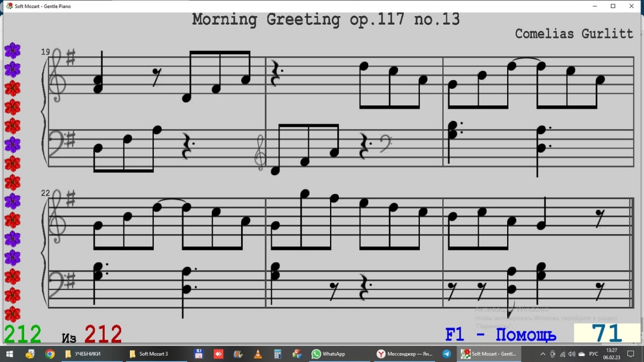Select the Soft Mozart - Gentle Piano taskbar button
The height and width of the screenshot is (362, 644).
coord(489,354)
